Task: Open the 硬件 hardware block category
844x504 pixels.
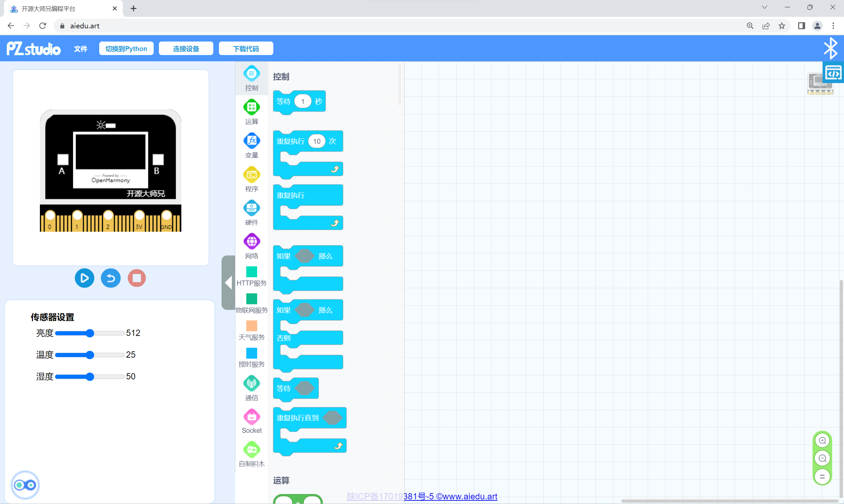Action: (251, 208)
